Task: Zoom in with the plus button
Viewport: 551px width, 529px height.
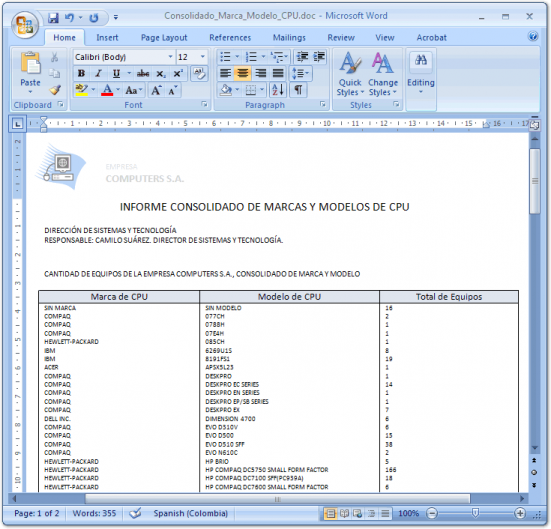Action: point(520,514)
